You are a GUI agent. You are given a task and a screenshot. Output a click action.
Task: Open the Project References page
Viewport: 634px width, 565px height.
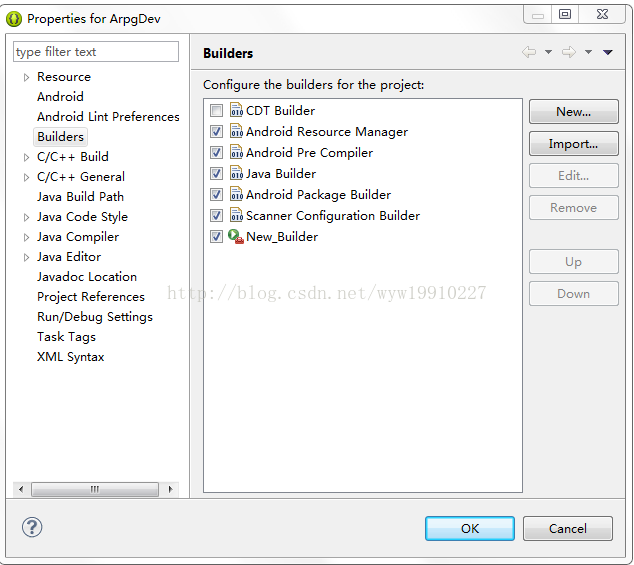[91, 297]
